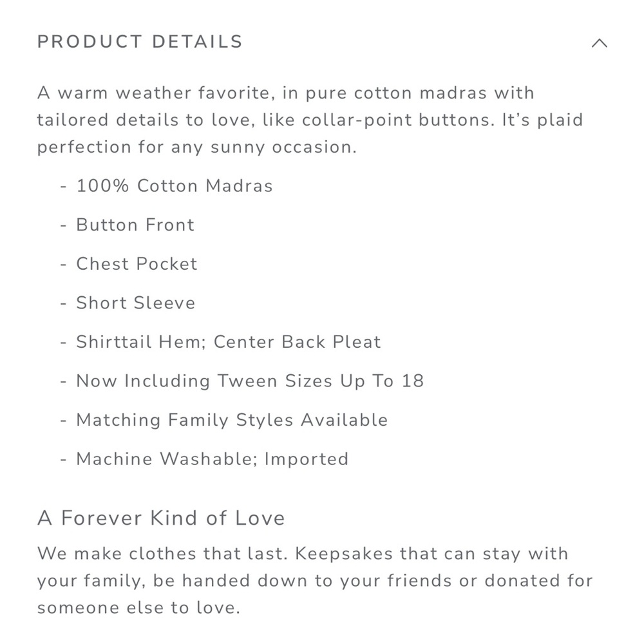
Task: Click Machine Washable; Imported list item
Action: tap(213, 459)
